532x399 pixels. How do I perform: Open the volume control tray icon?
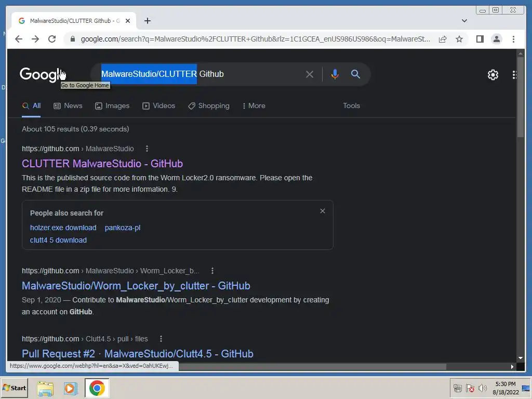482,388
